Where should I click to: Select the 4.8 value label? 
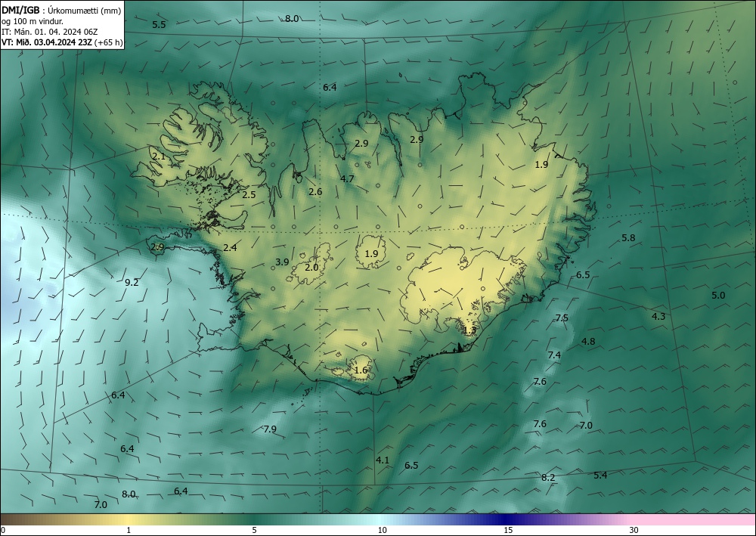(x=588, y=342)
